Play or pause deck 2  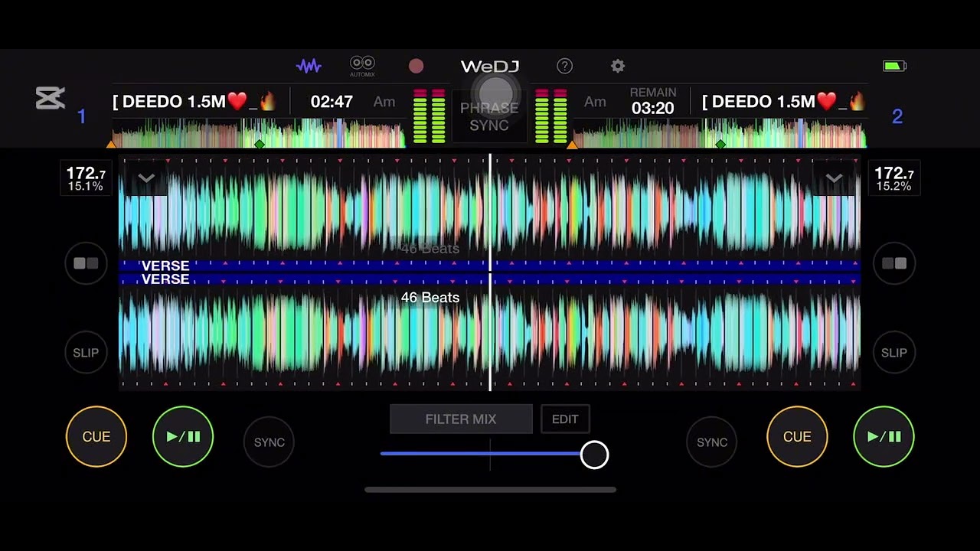pos(884,436)
